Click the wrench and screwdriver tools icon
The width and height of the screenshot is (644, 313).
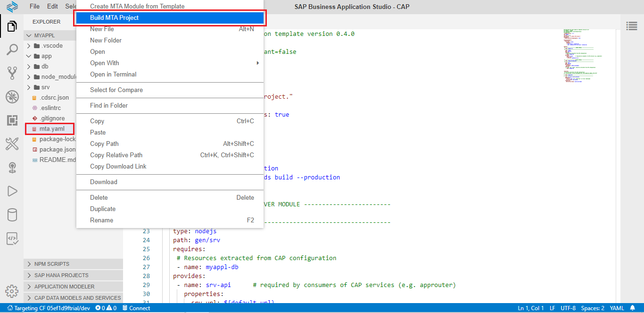pos(12,144)
